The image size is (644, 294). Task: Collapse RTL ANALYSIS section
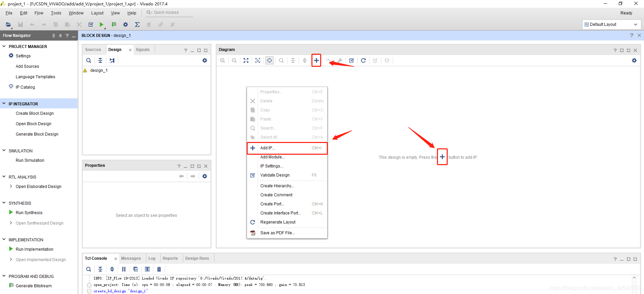click(x=4, y=177)
